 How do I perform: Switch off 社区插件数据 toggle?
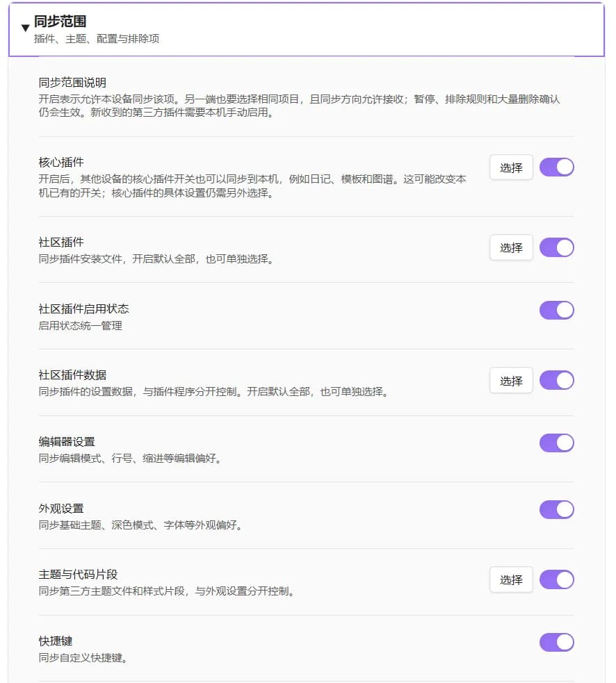[557, 380]
